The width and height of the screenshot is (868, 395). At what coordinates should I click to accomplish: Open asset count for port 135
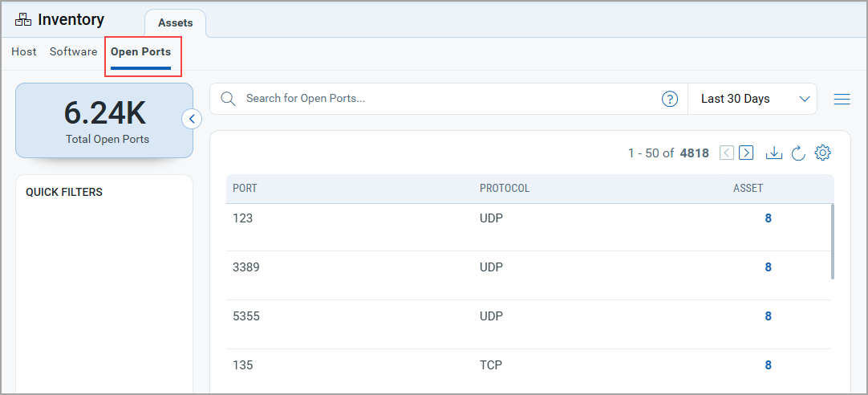point(769,365)
